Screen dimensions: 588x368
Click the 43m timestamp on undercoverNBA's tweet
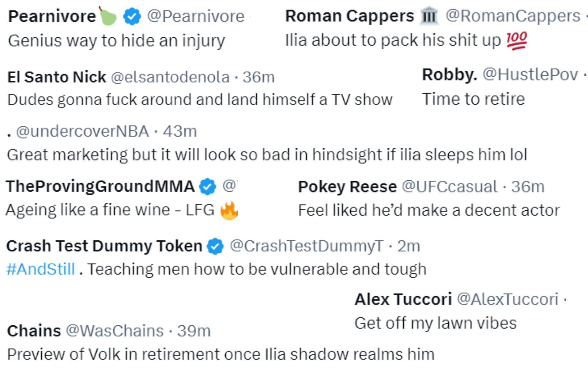pos(180,132)
